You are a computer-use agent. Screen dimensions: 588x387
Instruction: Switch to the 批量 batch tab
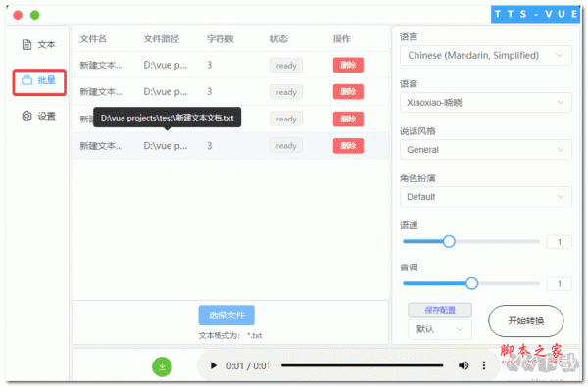click(39, 80)
